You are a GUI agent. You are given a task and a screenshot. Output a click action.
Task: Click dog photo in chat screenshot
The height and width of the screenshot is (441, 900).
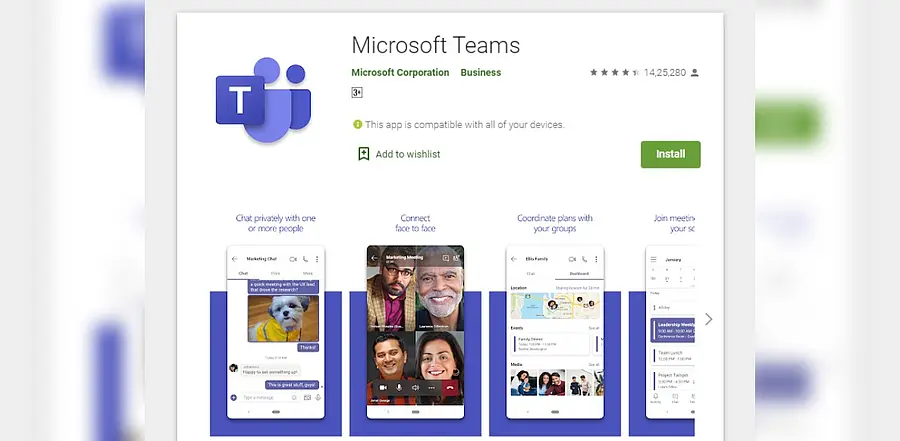coord(283,319)
